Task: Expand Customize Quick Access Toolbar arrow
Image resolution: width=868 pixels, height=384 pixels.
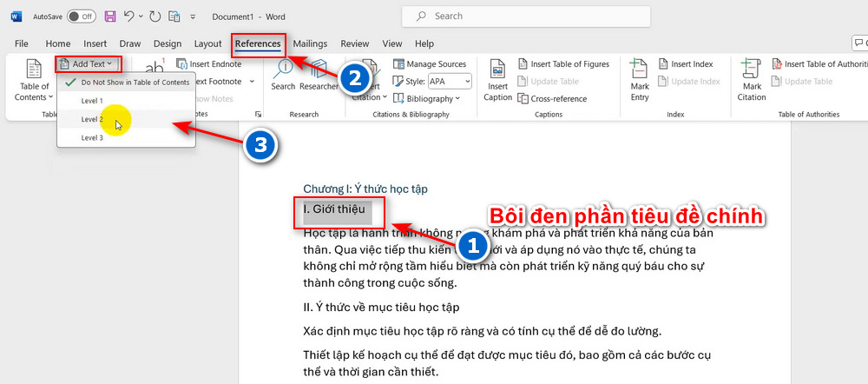Action: click(193, 17)
